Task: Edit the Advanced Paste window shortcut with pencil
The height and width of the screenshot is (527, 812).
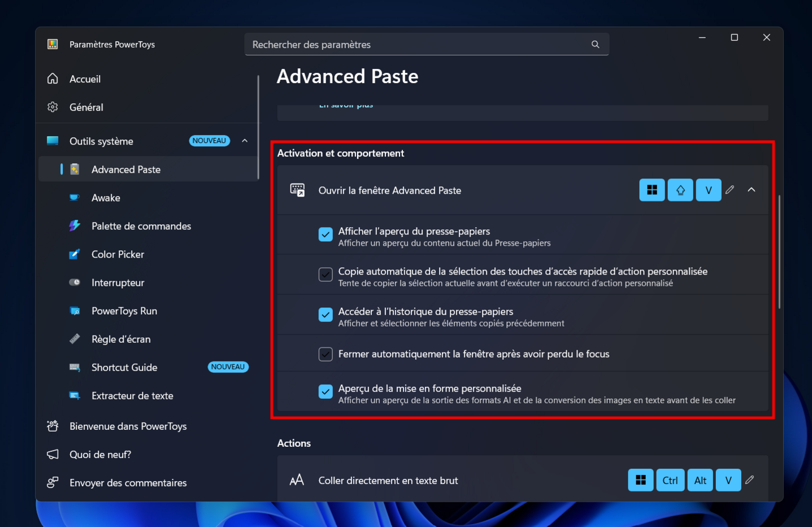Action: (730, 190)
